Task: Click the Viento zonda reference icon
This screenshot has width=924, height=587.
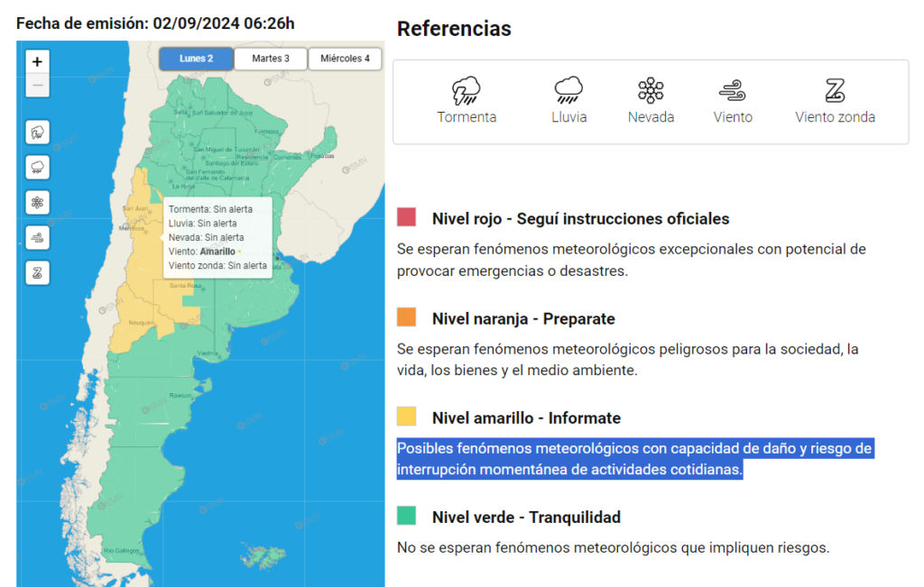Action: pos(835,91)
